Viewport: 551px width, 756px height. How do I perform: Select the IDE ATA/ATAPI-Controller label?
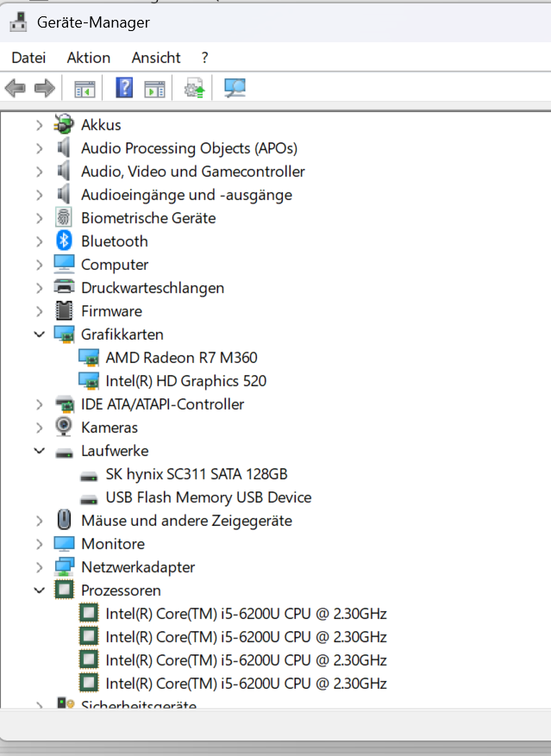coord(163,404)
